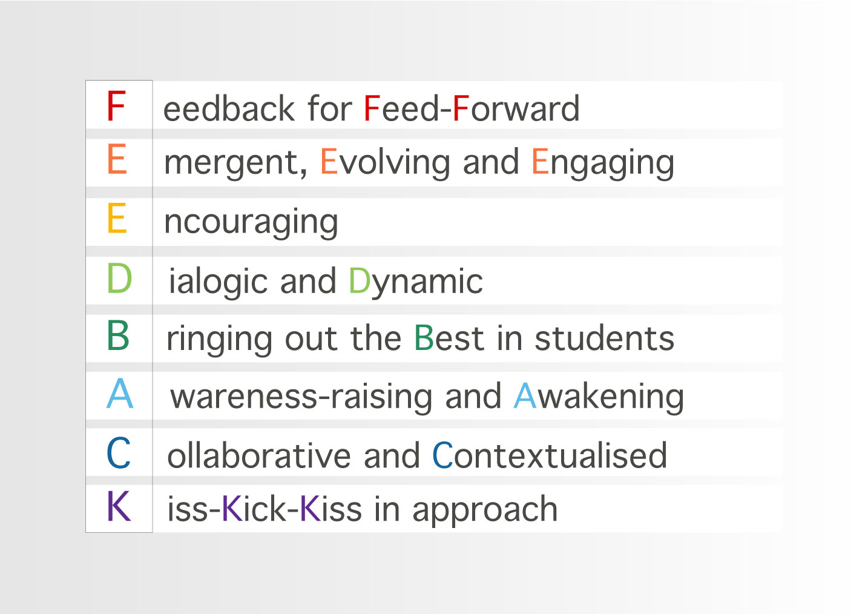Click the light green letter D cell
Viewport: 868px width, 614px height.
[119, 280]
